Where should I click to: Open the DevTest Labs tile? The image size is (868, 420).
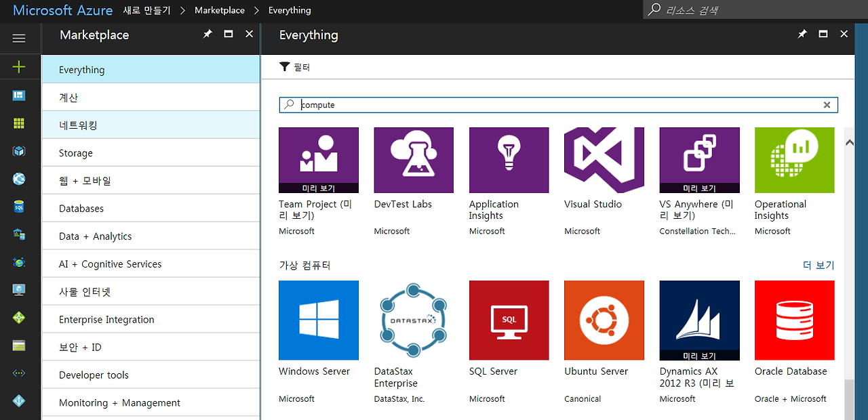tap(414, 182)
